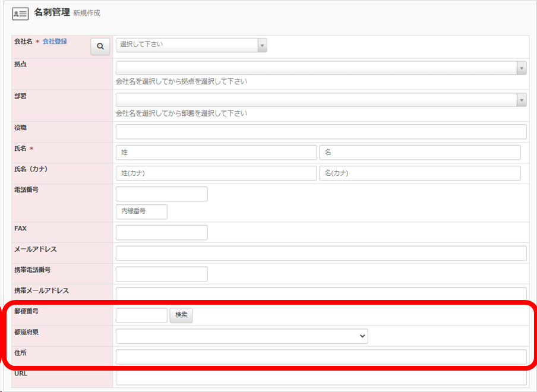Focus the 姓 name input field
Viewport: 537px width, 392px height.
click(x=216, y=153)
